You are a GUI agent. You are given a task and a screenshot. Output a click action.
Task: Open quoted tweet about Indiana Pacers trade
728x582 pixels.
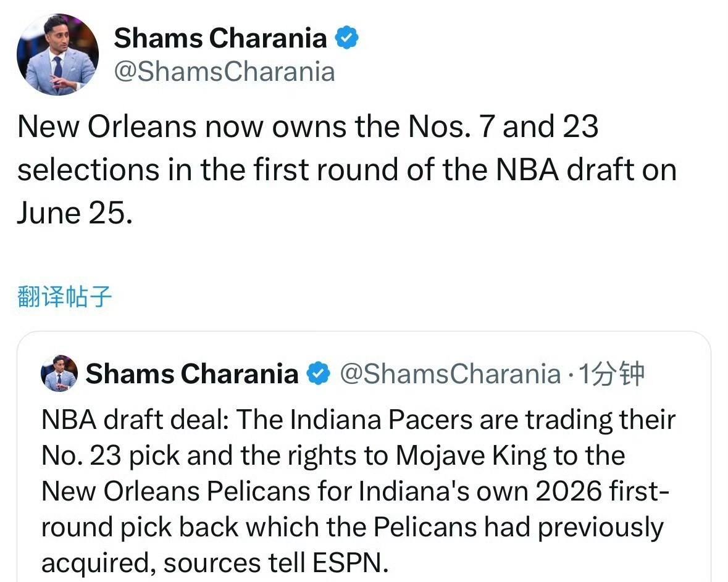(364, 457)
